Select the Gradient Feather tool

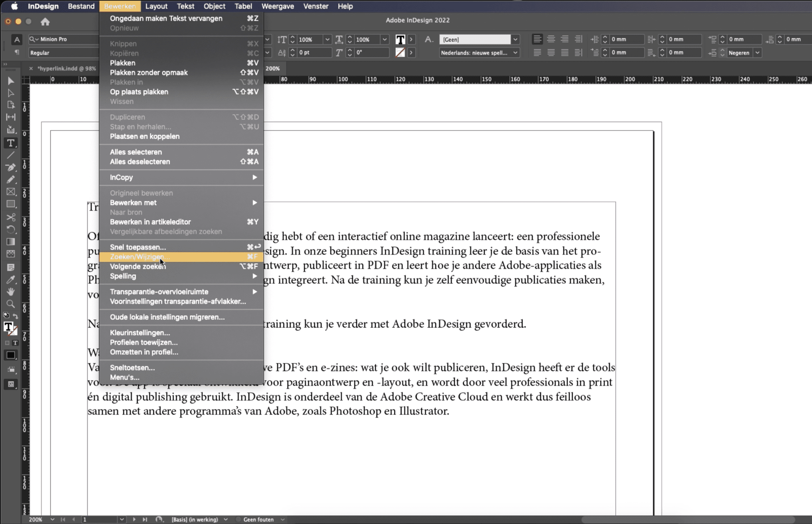tap(11, 254)
